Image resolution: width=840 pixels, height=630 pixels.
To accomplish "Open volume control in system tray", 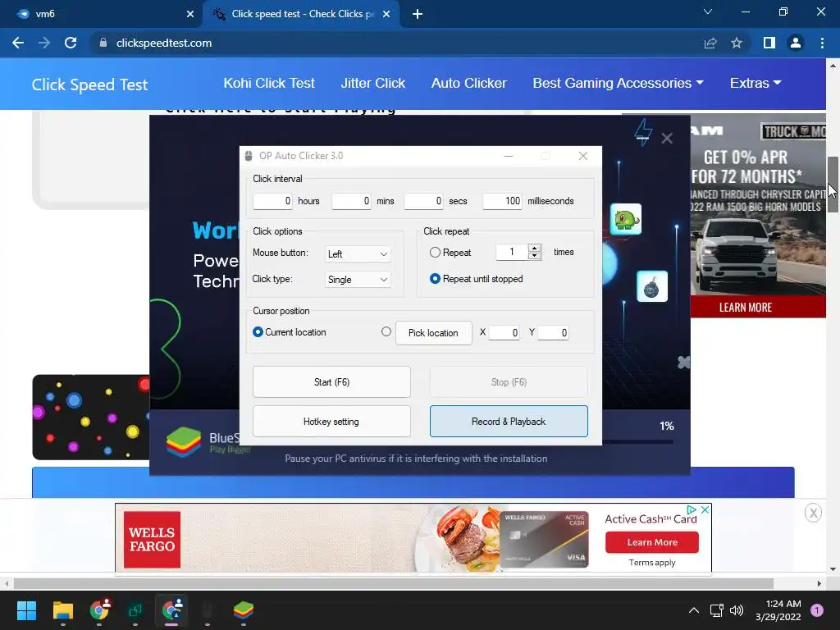I will 737,610.
